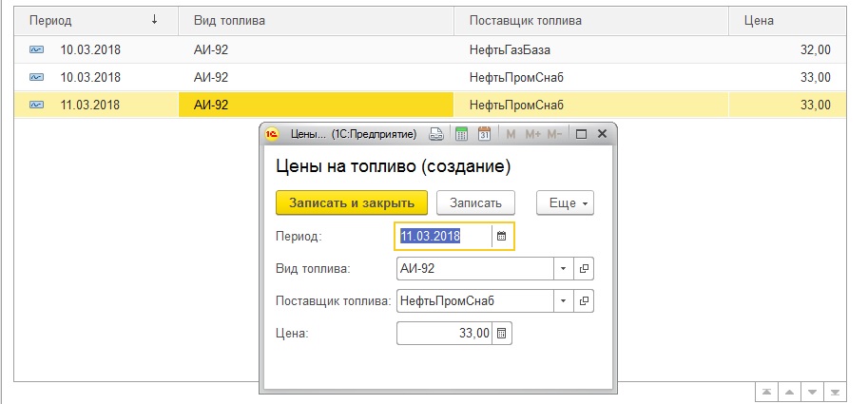The width and height of the screenshot is (868, 404).
Task: Click the print icon in dialog title bar
Action: click(436, 134)
